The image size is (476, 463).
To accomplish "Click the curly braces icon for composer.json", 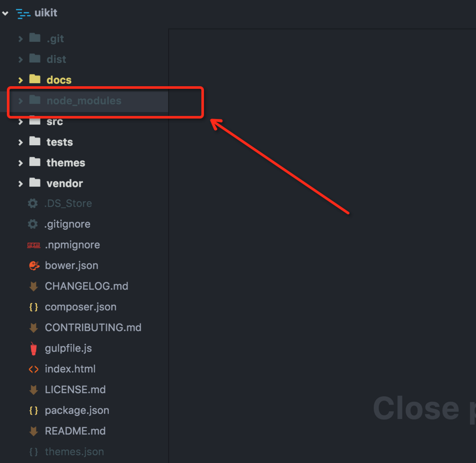I will coord(34,307).
